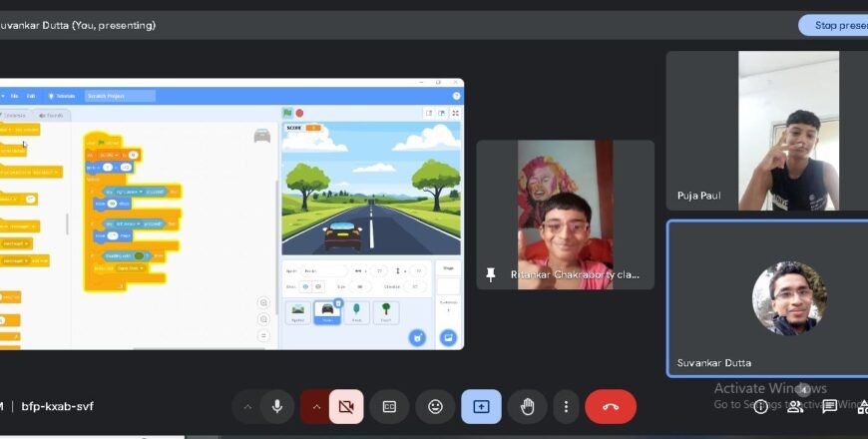Open Scratch Tutorials
The image size is (868, 439).
click(x=62, y=97)
